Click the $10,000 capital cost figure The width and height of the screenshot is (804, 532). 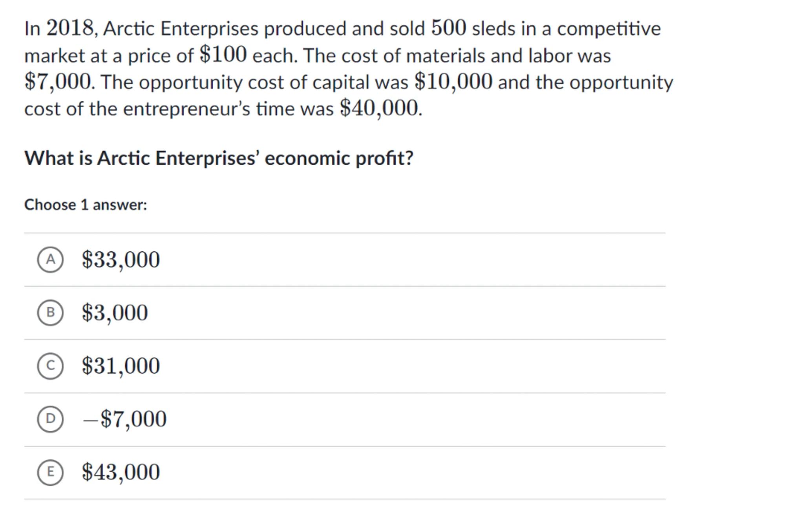pos(453,82)
